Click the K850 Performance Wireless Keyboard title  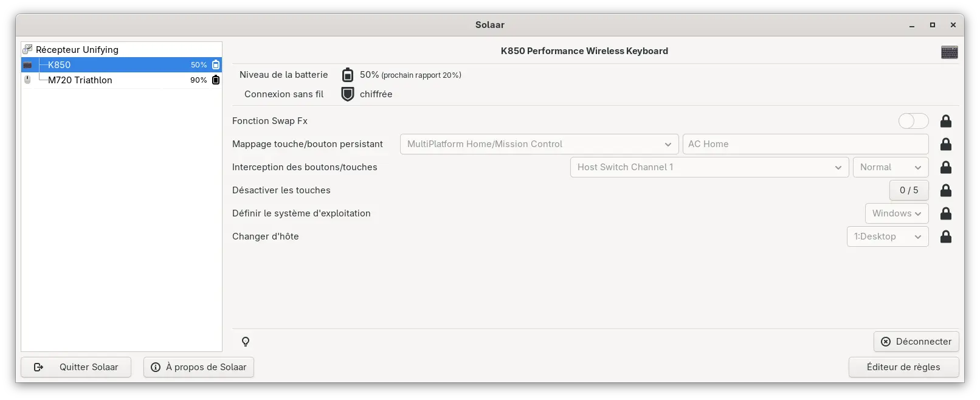click(x=584, y=51)
